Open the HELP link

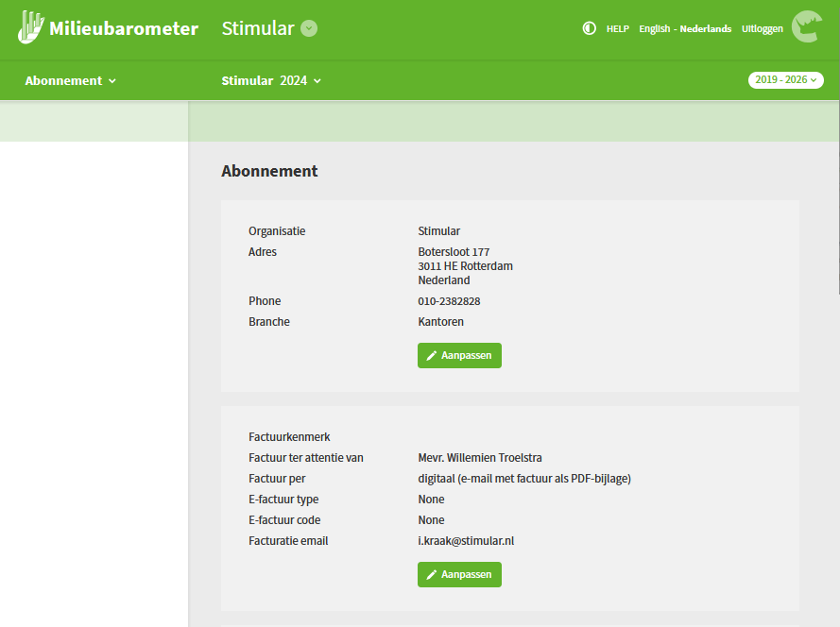(x=617, y=29)
